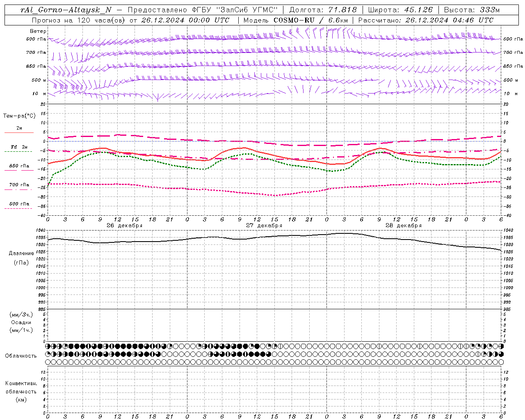This screenshot has width=525, height=420.
Task: Click the (гПа) unit label under Давление
Action: [21, 262]
